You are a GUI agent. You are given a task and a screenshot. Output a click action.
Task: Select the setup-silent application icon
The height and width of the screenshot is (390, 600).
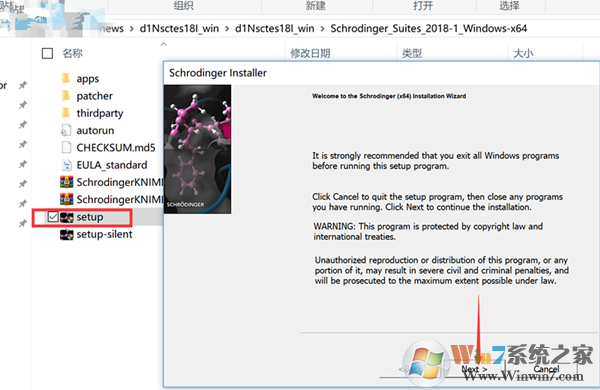[x=67, y=234]
